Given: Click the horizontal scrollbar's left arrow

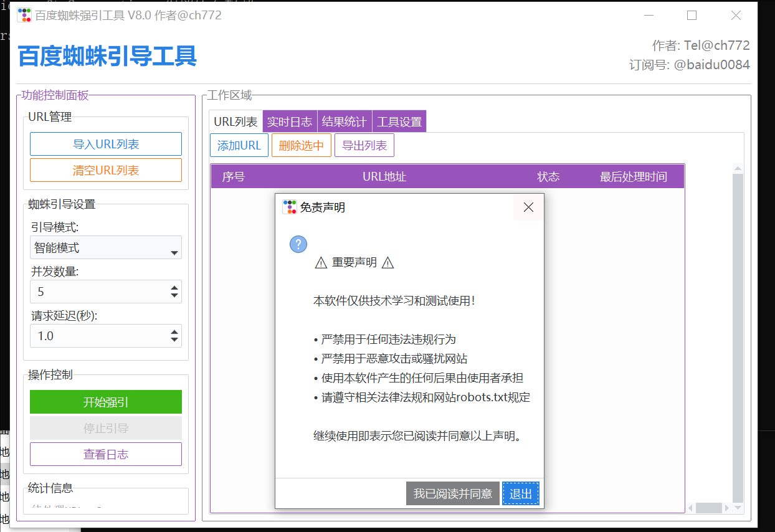Looking at the screenshot, I should (x=690, y=508).
